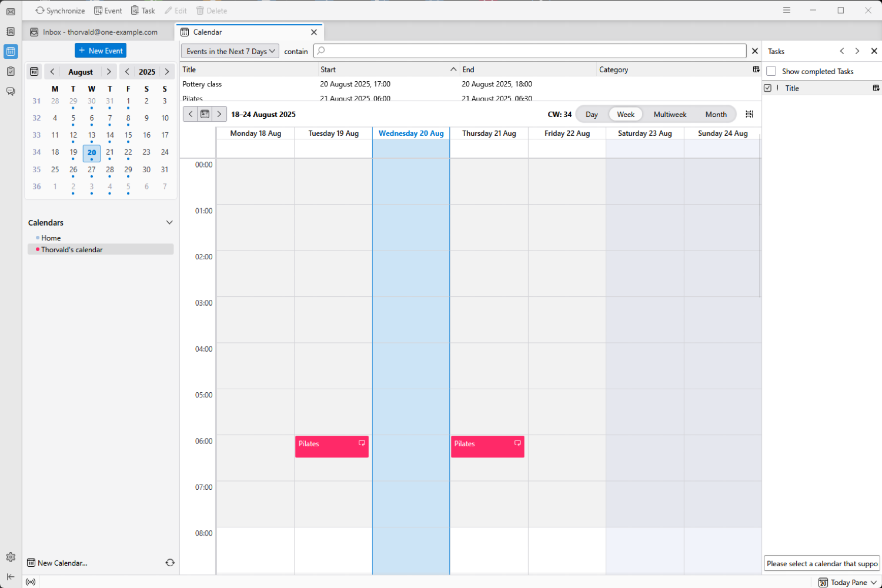Open calendar view options via the icon right of Month
This screenshot has width=882, height=588.
(x=749, y=114)
